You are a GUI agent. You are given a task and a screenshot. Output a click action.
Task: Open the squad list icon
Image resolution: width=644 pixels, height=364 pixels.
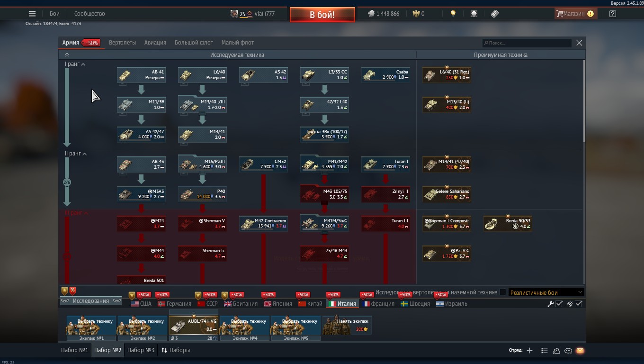point(544,351)
